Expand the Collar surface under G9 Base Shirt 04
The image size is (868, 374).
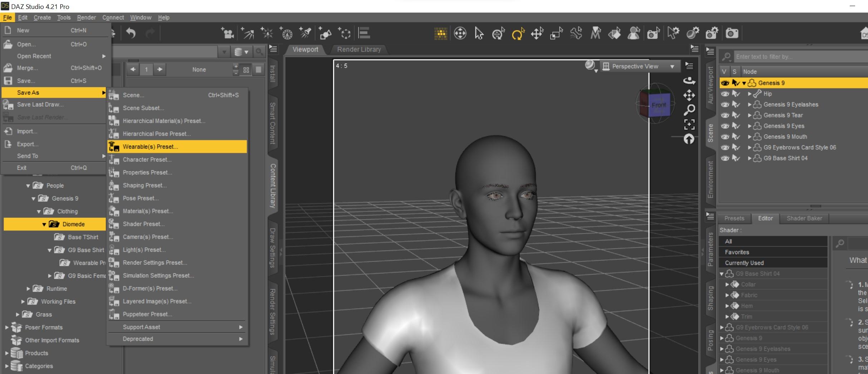(x=727, y=285)
